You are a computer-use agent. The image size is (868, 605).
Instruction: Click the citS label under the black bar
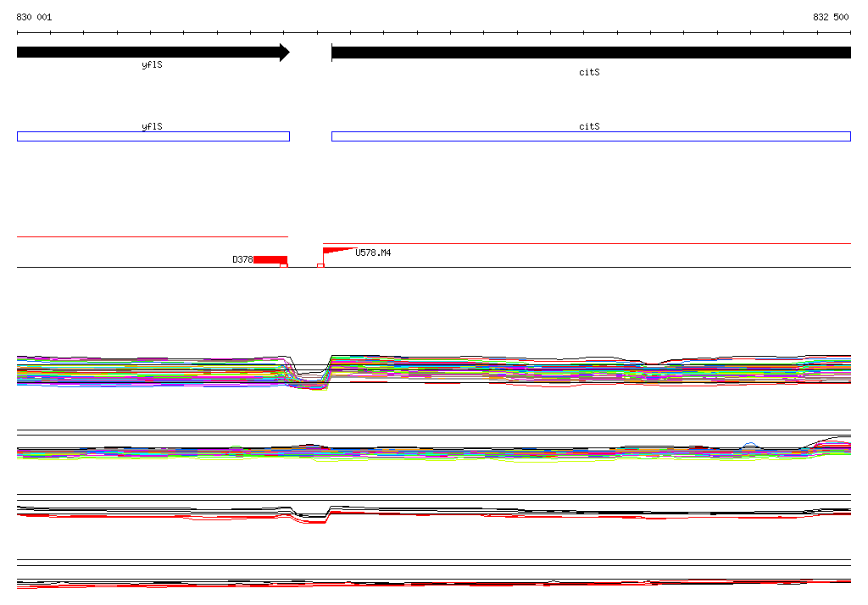(x=590, y=72)
